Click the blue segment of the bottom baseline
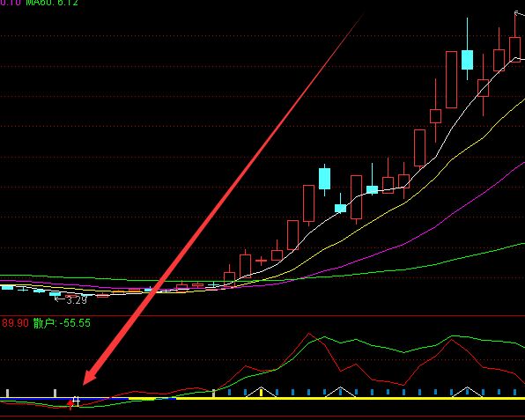The height and width of the screenshot is (420, 525). point(64,399)
